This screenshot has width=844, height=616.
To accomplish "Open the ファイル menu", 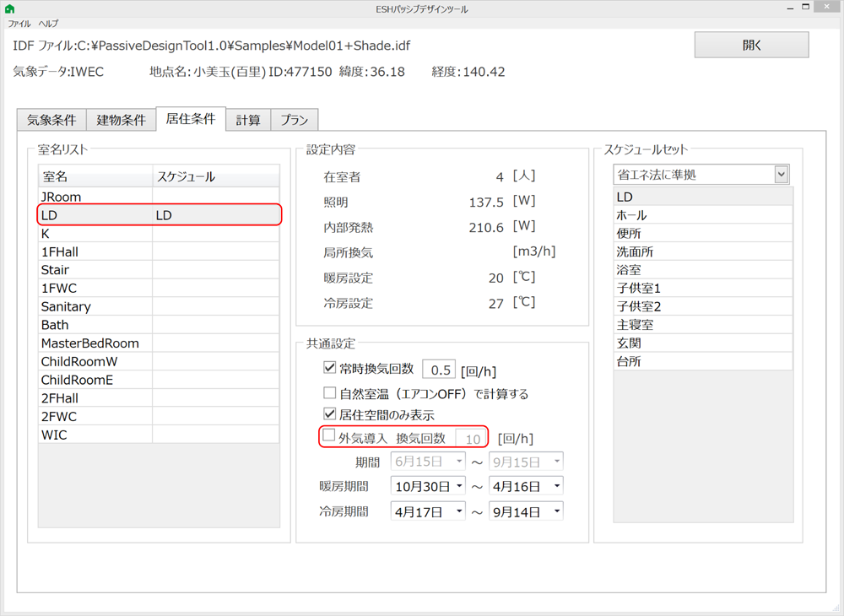I will click(x=19, y=24).
